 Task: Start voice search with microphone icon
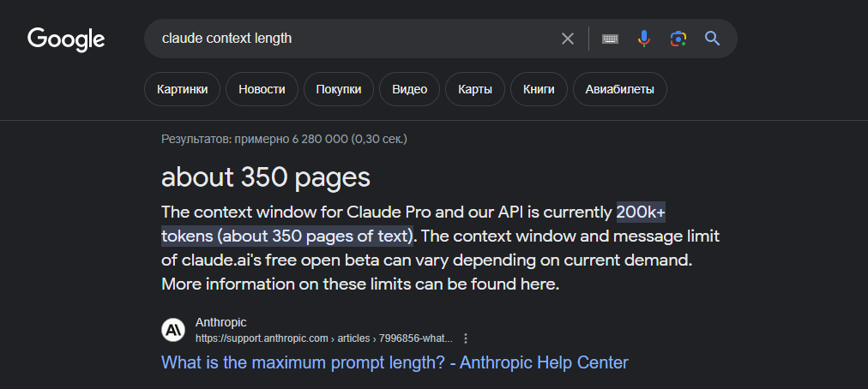click(x=643, y=39)
